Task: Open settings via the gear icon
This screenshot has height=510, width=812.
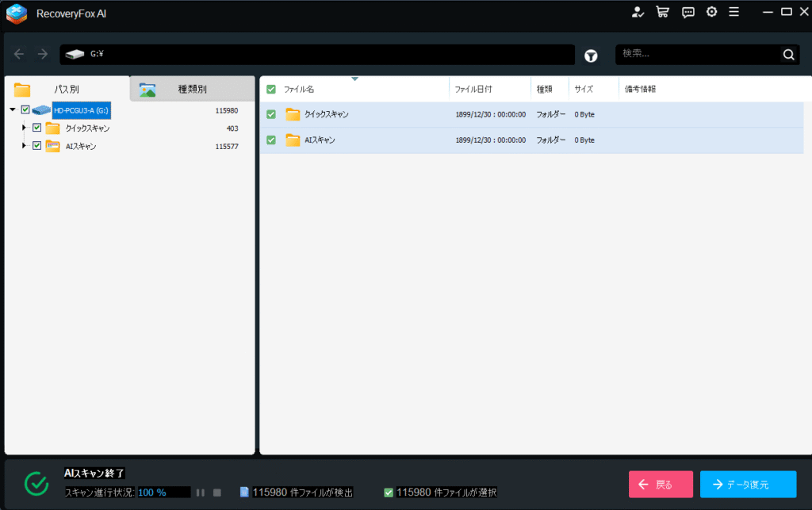Action: point(711,12)
